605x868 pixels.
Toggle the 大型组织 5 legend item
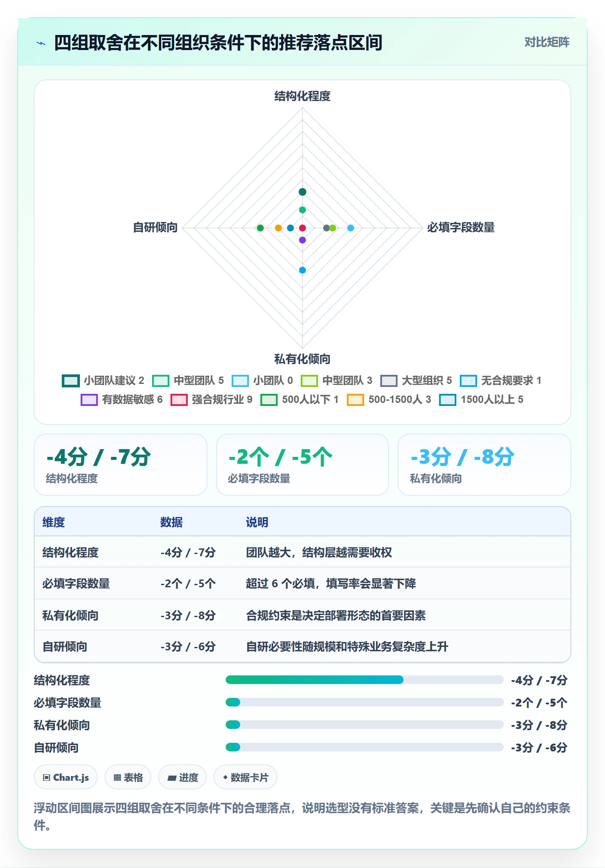pyautogui.click(x=416, y=380)
